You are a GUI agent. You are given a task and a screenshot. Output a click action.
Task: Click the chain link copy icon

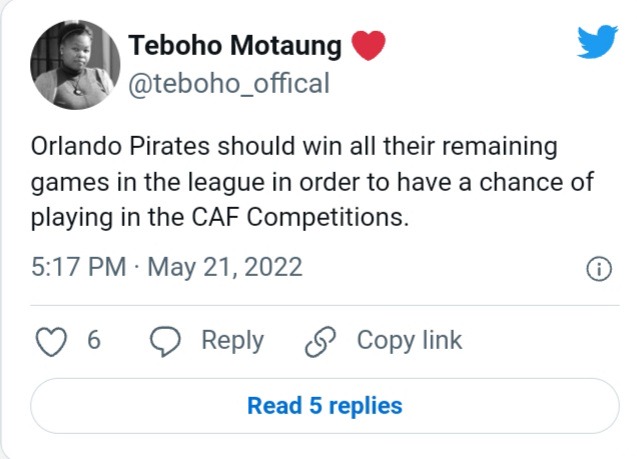pyautogui.click(x=321, y=342)
